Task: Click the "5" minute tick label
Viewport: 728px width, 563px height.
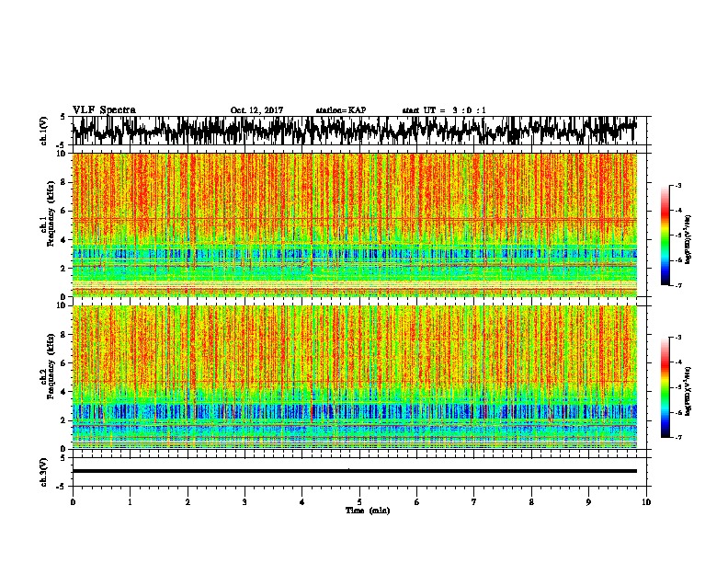Action: [359, 502]
